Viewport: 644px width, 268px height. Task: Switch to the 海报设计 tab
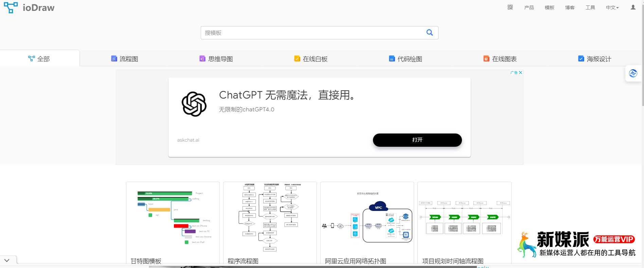coord(595,59)
